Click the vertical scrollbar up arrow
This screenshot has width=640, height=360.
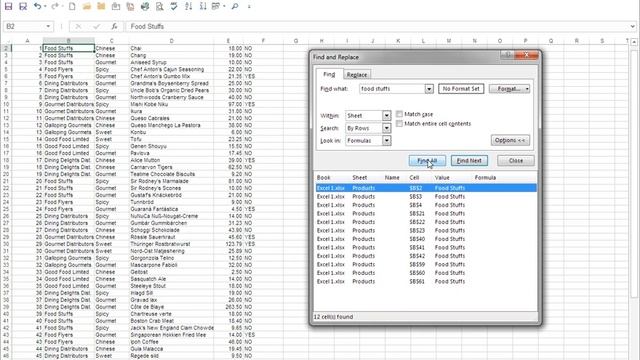[634, 42]
